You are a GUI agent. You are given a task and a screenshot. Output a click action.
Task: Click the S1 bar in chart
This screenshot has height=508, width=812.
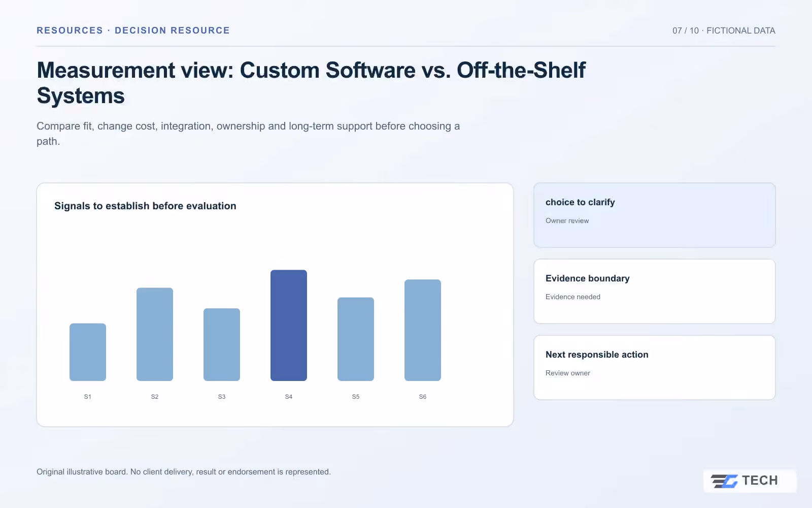(x=88, y=352)
